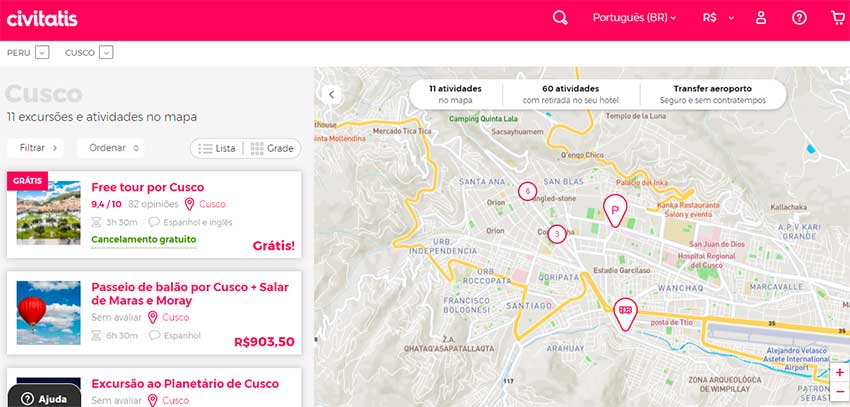
Task: Open the red balloon tour thumbnail
Action: coord(48,313)
